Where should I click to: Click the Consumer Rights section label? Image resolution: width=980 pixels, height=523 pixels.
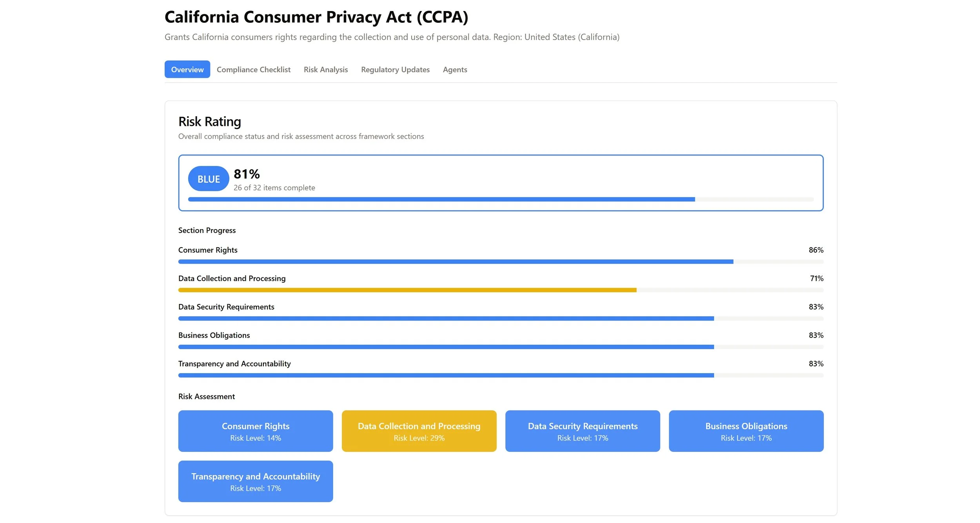pyautogui.click(x=207, y=250)
